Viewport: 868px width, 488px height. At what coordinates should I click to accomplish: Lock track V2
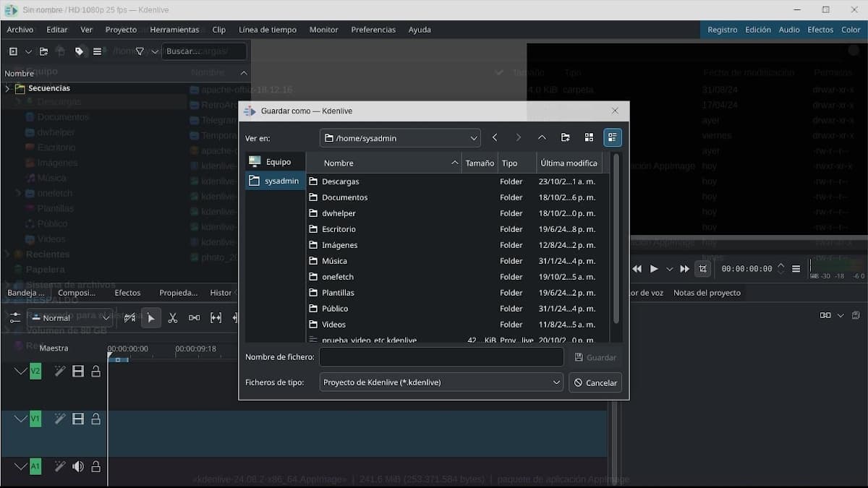coord(95,372)
